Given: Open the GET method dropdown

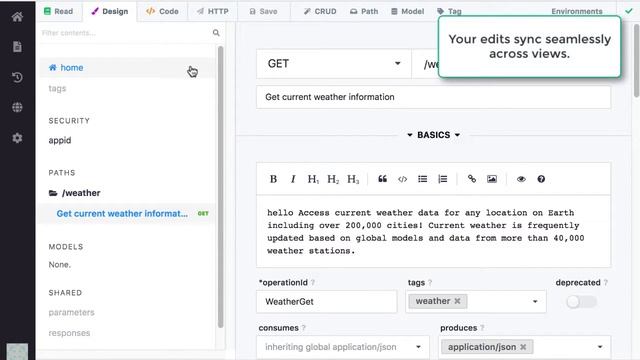Looking at the screenshot, I should 333,64.
